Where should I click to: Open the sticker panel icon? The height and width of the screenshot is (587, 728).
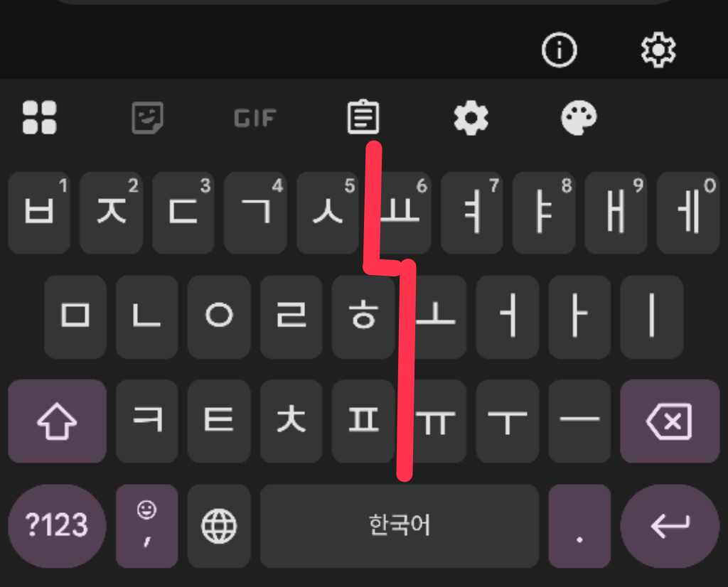tap(147, 117)
